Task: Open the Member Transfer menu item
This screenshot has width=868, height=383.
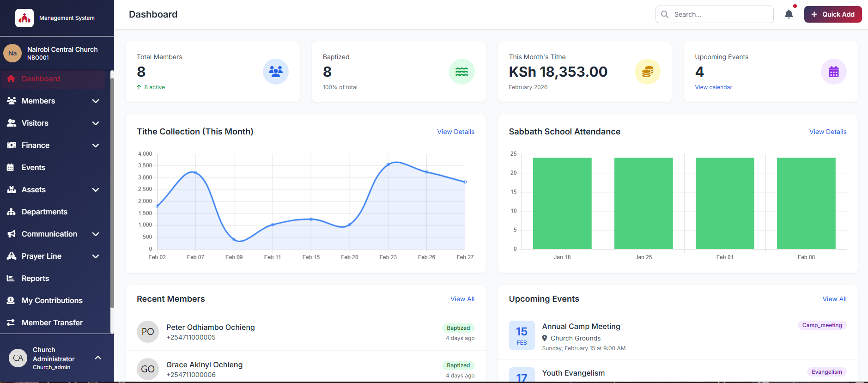Action: pyautogui.click(x=53, y=322)
